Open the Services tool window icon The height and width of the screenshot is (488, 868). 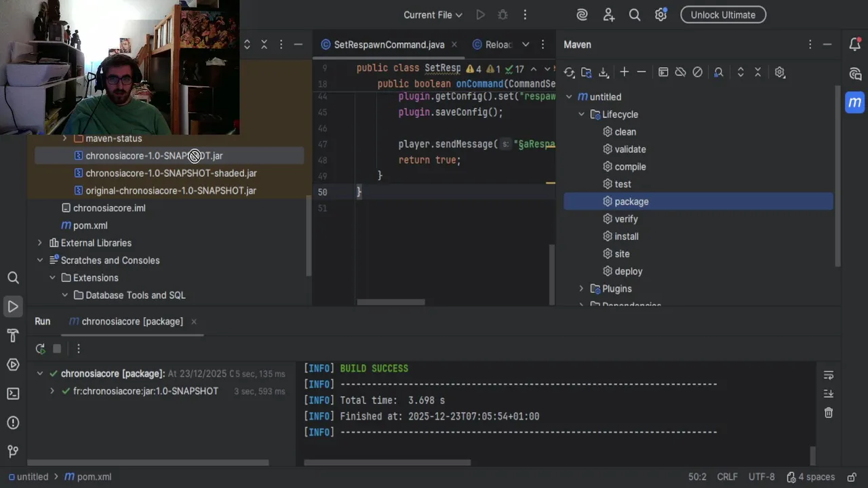(13, 365)
